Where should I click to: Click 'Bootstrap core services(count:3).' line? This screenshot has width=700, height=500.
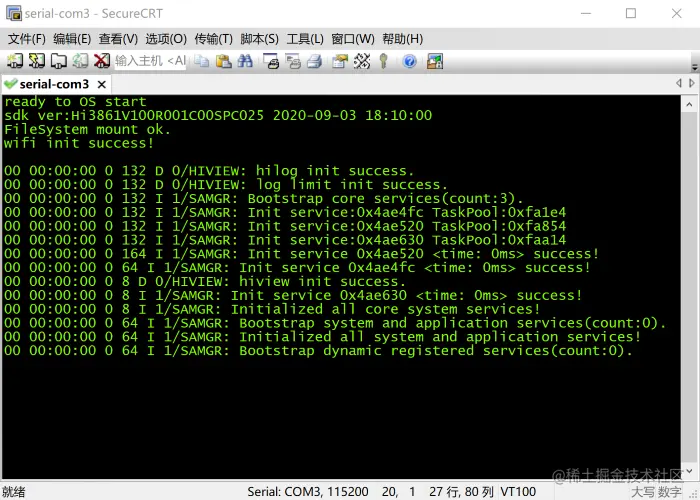pos(263,199)
